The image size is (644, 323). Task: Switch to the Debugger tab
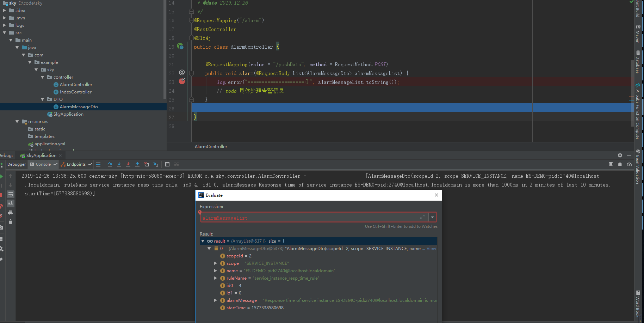point(17,164)
